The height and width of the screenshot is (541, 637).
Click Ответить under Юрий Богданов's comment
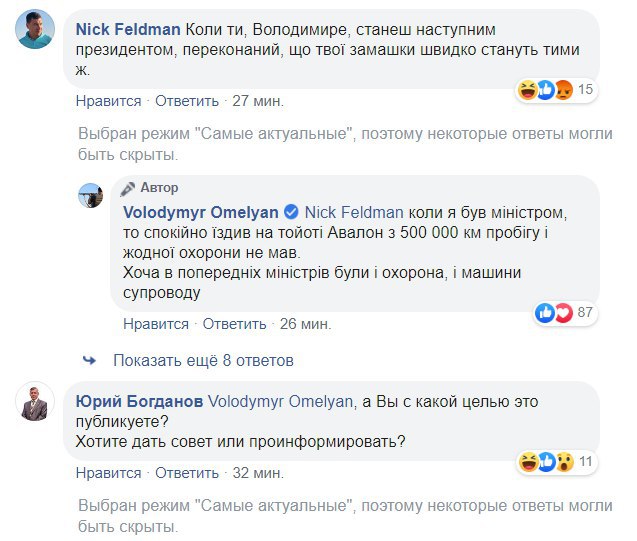tap(187, 471)
